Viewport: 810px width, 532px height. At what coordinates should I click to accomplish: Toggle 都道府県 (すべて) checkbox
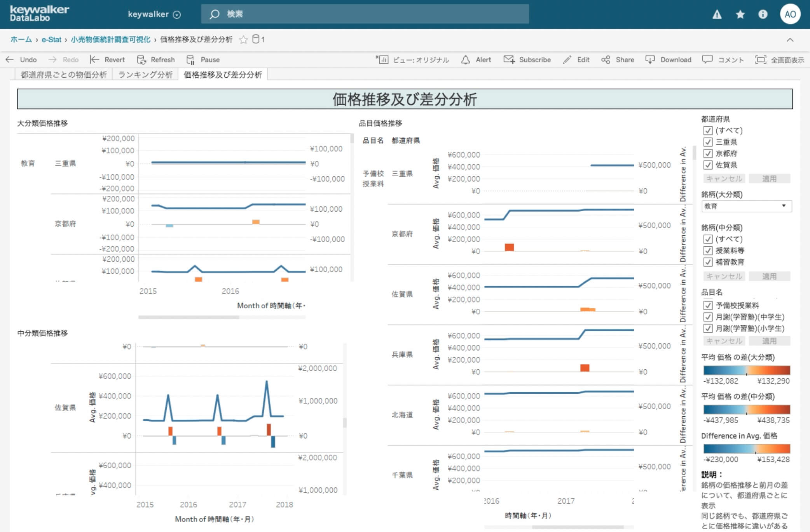click(x=708, y=130)
